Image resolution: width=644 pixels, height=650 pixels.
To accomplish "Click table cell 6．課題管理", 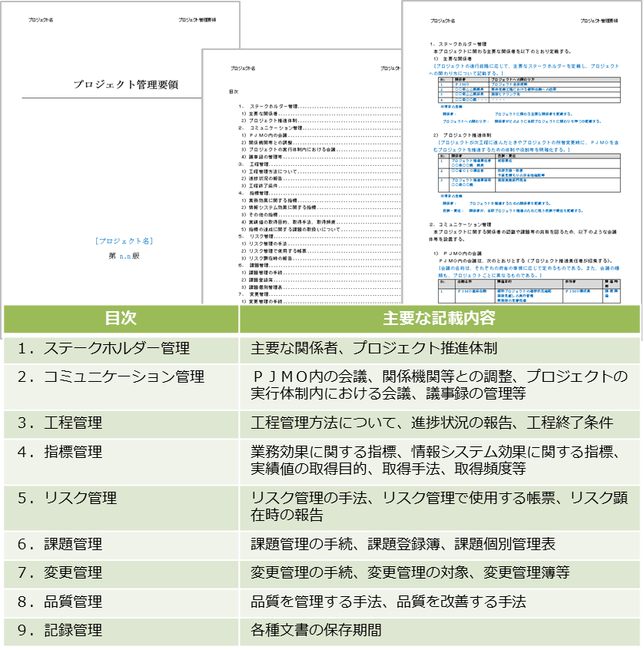I will coord(121,545).
